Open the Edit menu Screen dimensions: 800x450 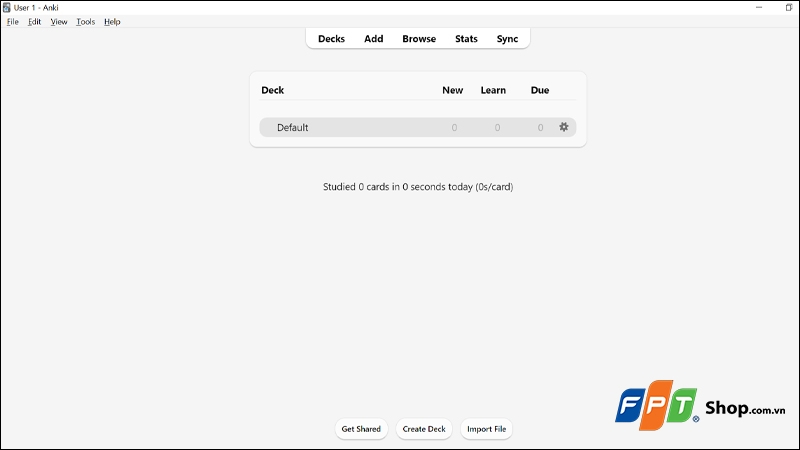point(34,21)
